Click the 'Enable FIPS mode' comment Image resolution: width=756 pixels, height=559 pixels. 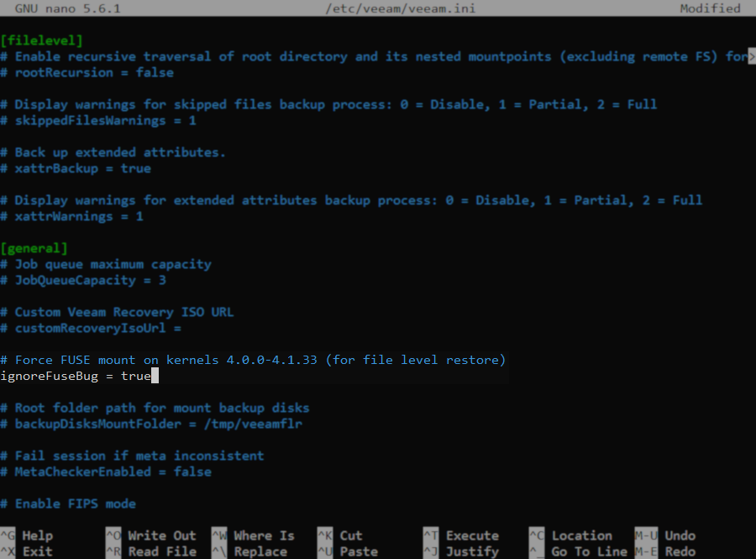[x=68, y=504]
